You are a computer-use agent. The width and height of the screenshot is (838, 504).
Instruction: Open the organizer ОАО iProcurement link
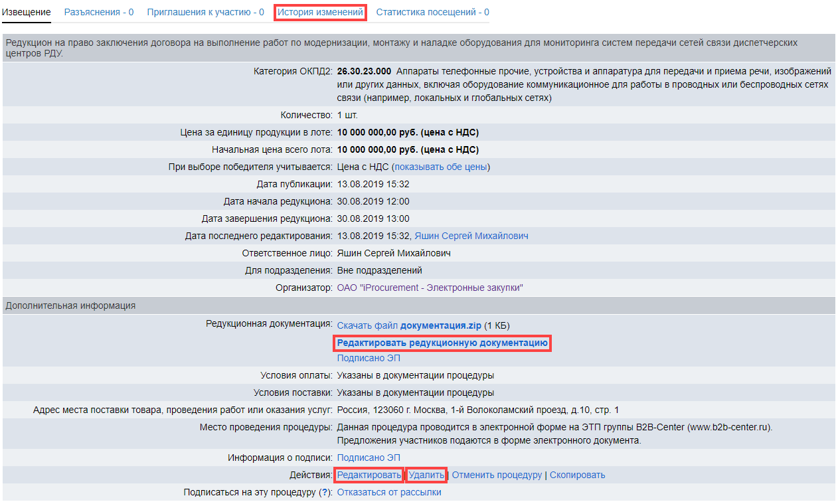(x=430, y=288)
